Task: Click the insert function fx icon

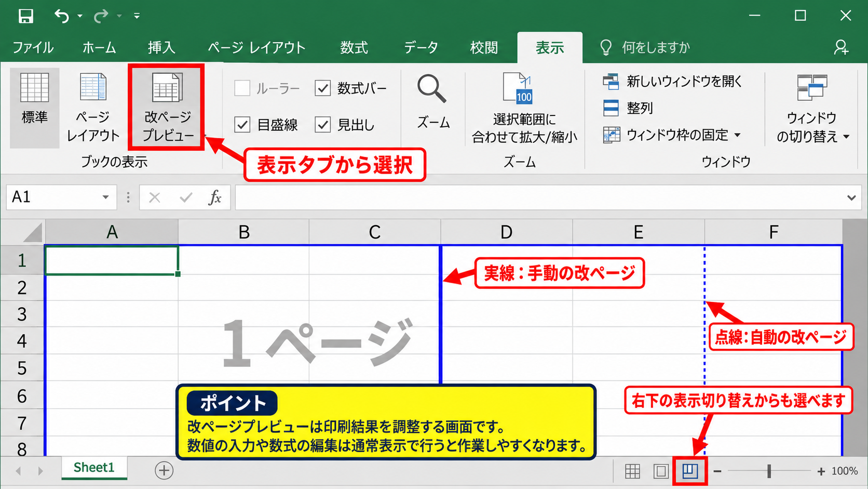Action: coord(214,197)
